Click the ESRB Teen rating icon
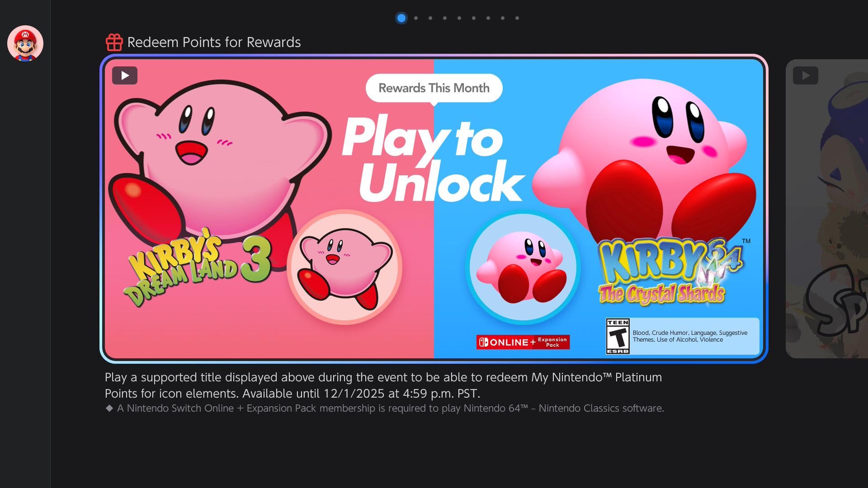The height and width of the screenshot is (488, 868). click(618, 336)
